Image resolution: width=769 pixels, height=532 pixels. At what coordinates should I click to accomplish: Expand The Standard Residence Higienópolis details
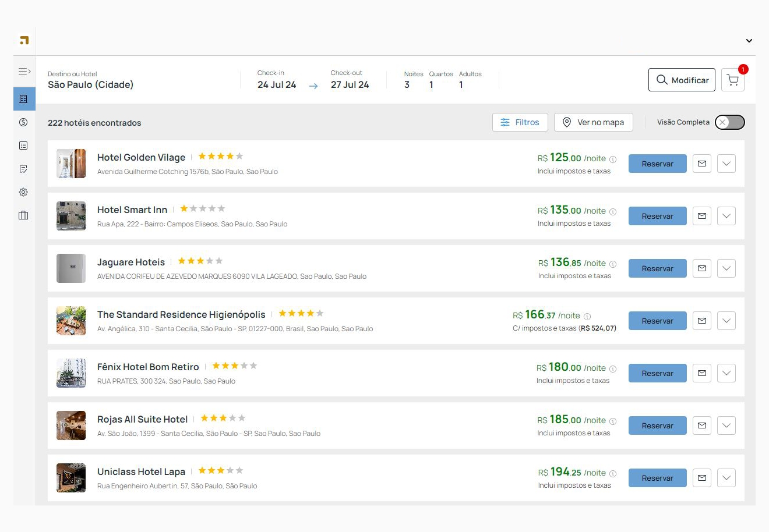[x=726, y=321]
